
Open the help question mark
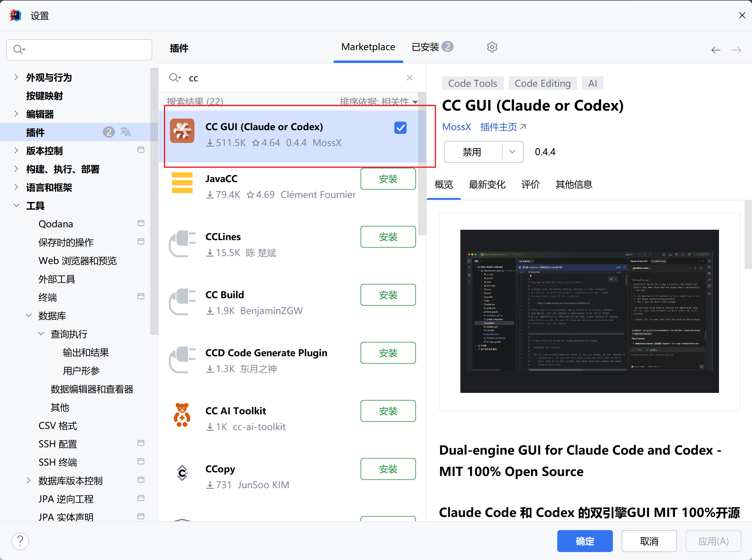tap(20, 541)
